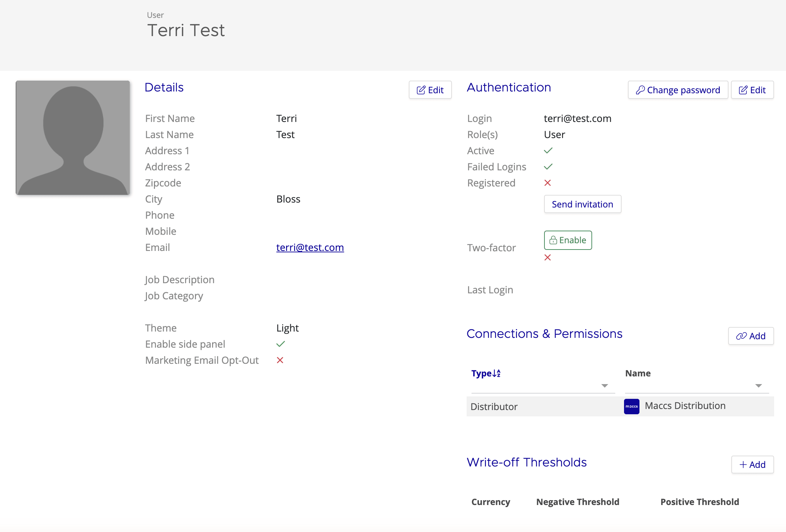Click the Type column sort icon
Screen dimensions: 786x532
(496, 373)
